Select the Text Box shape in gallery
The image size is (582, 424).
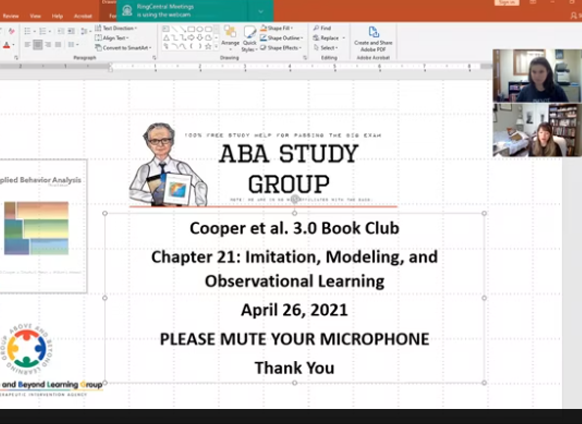click(x=166, y=29)
